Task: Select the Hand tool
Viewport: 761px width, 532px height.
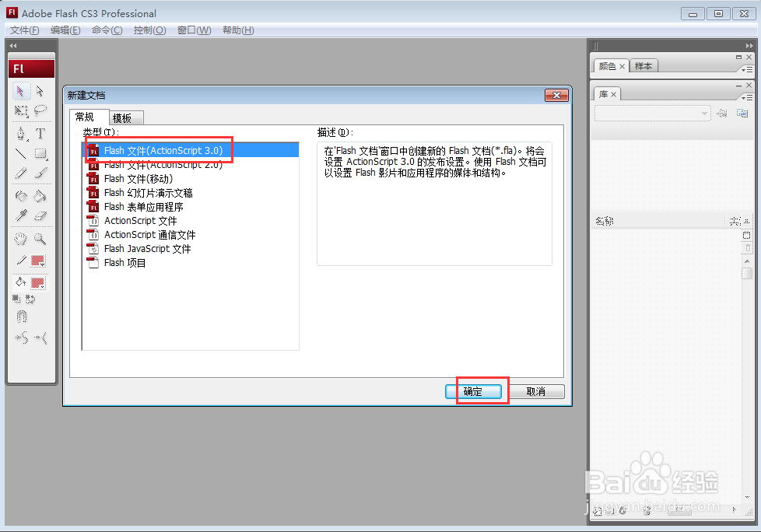Action: pyautogui.click(x=20, y=239)
